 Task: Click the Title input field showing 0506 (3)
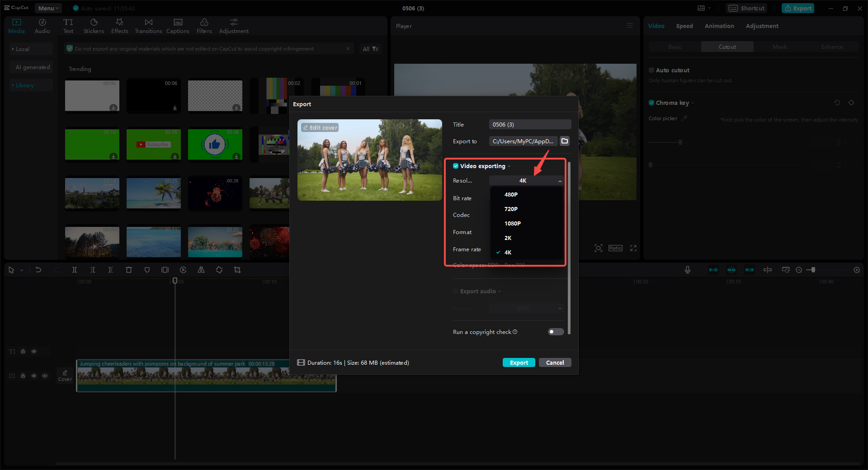(x=529, y=124)
